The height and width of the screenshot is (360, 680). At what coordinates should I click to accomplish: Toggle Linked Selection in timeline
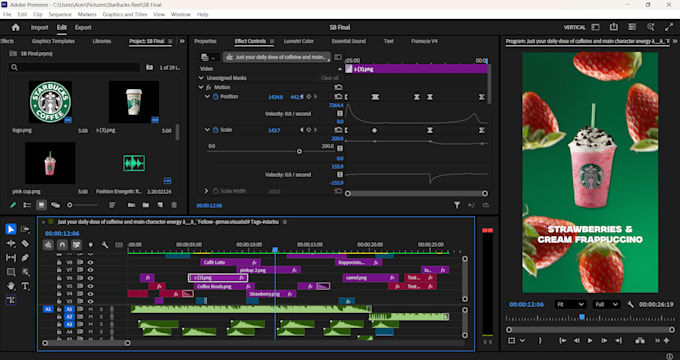[76, 245]
